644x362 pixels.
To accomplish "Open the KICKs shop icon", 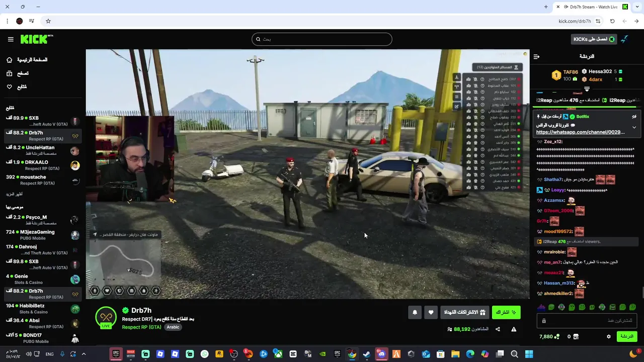I will pyautogui.click(x=576, y=336).
